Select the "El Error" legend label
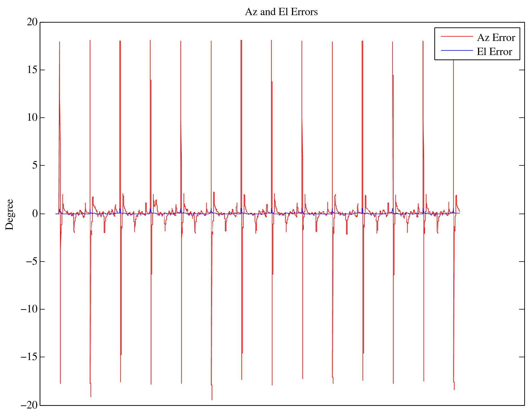 [494, 52]
